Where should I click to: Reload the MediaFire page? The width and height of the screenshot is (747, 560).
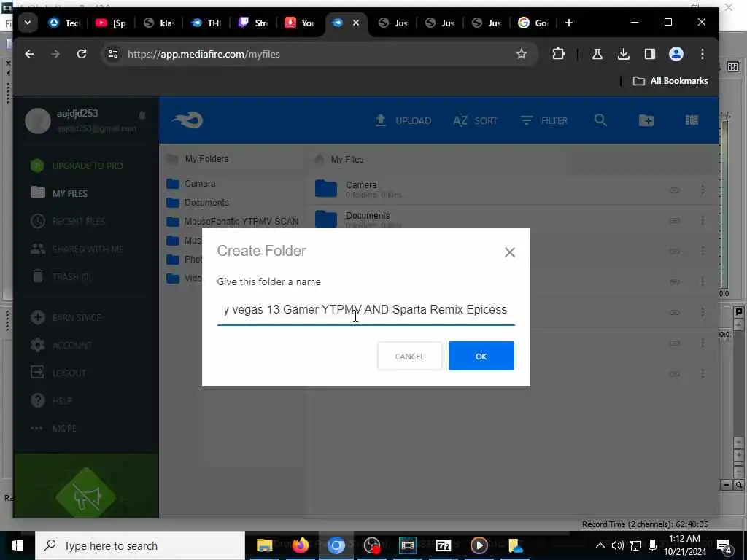pos(82,54)
